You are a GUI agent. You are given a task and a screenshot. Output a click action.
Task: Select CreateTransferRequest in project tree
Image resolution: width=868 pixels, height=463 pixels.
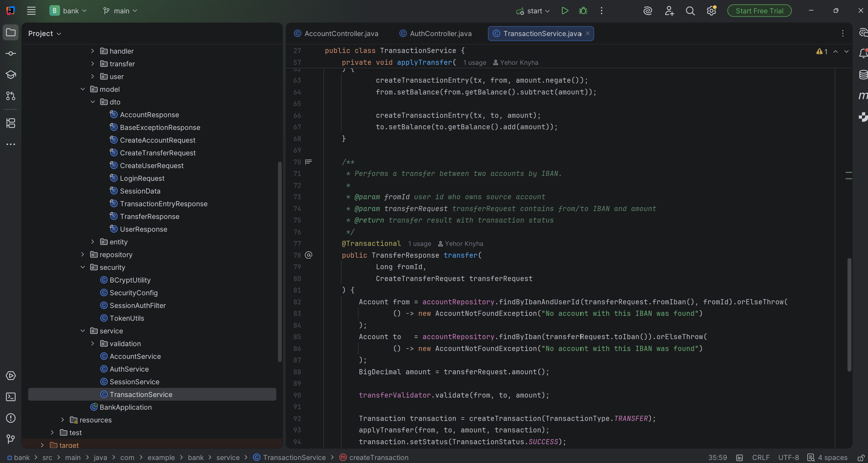tap(157, 153)
